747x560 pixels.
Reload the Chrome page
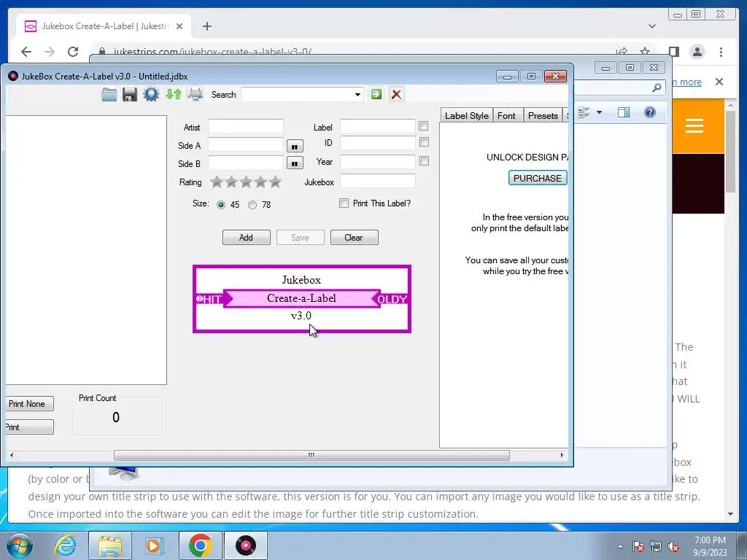73,52
